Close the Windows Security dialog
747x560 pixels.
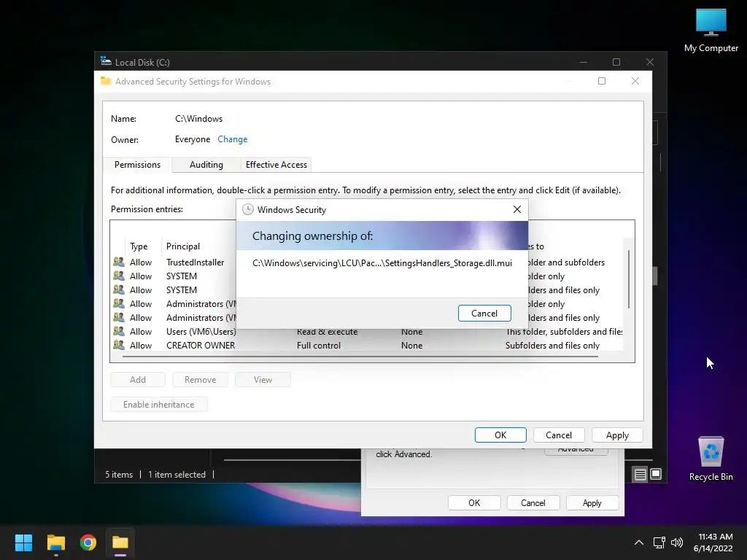[517, 209]
